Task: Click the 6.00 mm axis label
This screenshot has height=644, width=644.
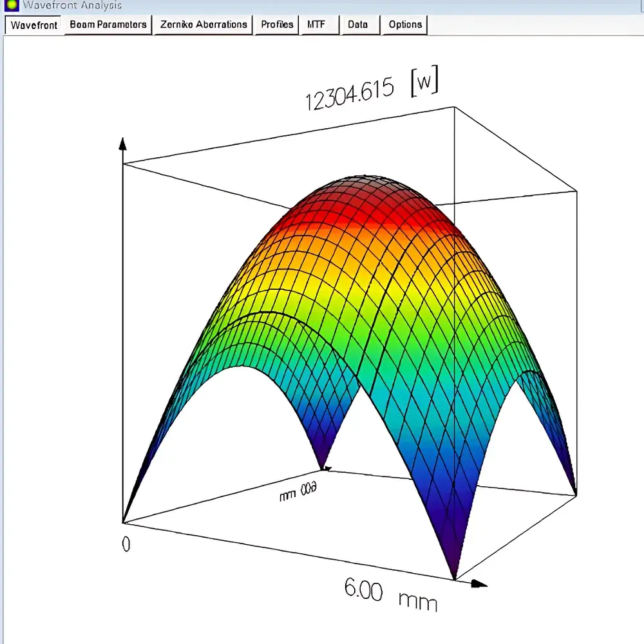Action: [391, 594]
